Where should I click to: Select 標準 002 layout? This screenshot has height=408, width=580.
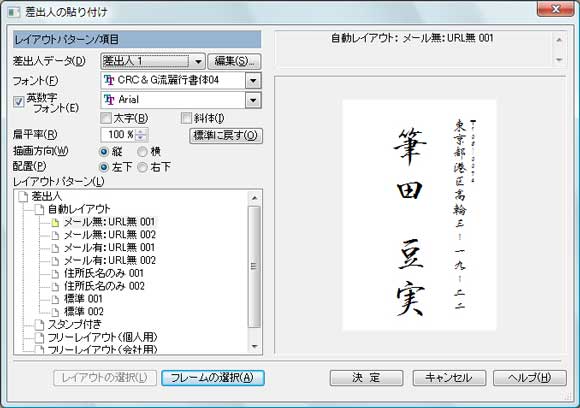pos(84,312)
